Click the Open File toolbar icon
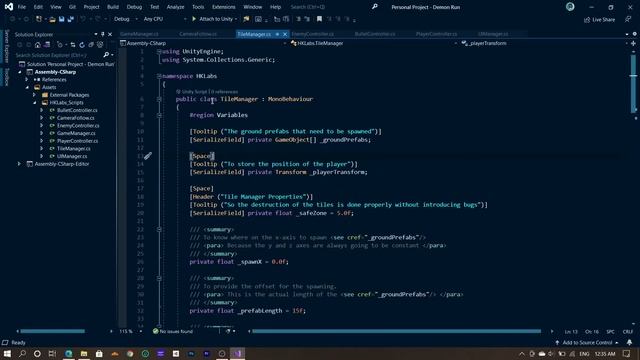Image resolution: width=640 pixels, height=360 pixels. point(52,19)
